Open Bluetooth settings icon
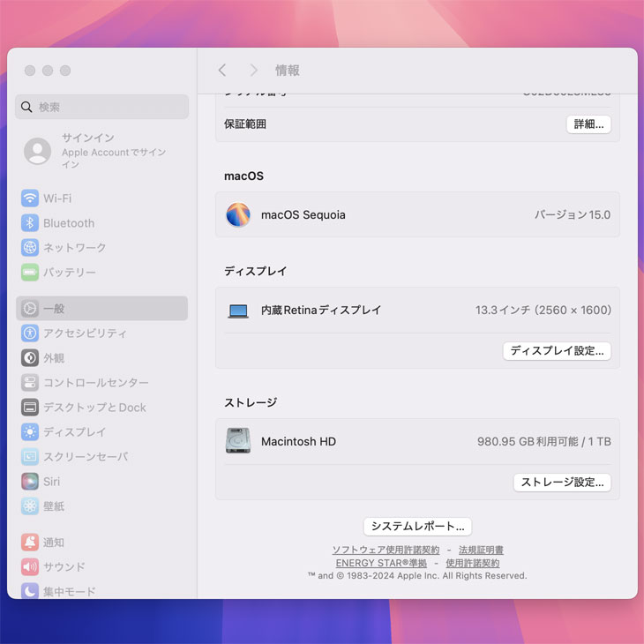Viewport: 644px width, 644px height. point(30,223)
